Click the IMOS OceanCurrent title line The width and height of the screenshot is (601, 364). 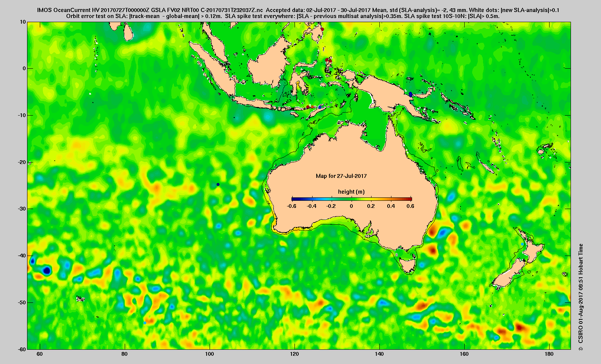[x=298, y=10]
